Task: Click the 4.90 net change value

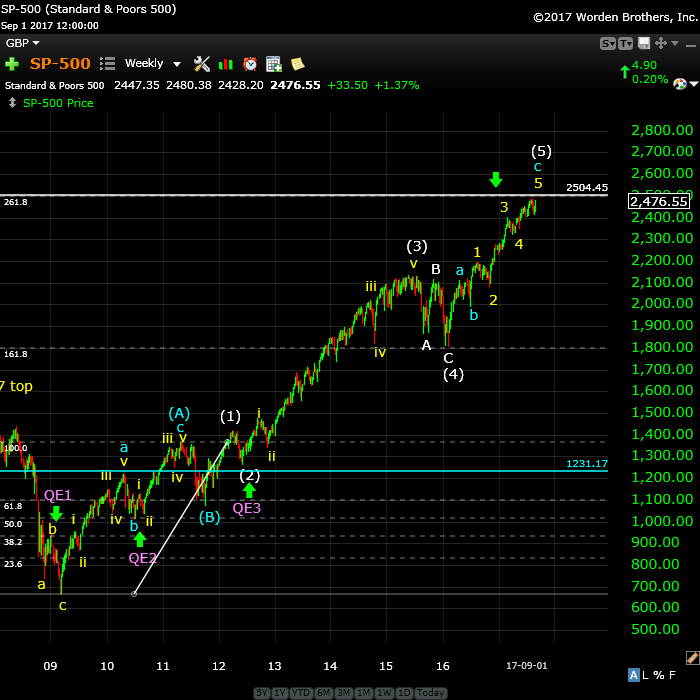Action: 644,65
